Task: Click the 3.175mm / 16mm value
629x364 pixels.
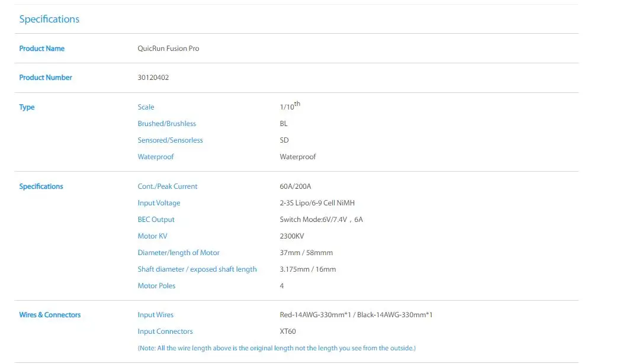Action: click(307, 269)
